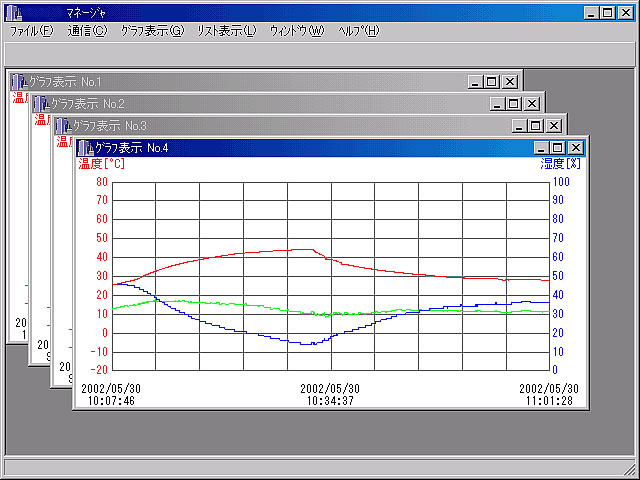This screenshot has width=640, height=480.
Task: Bring グラフ表示 No.1 to front via title bar
Action: pyautogui.click(x=250, y=82)
